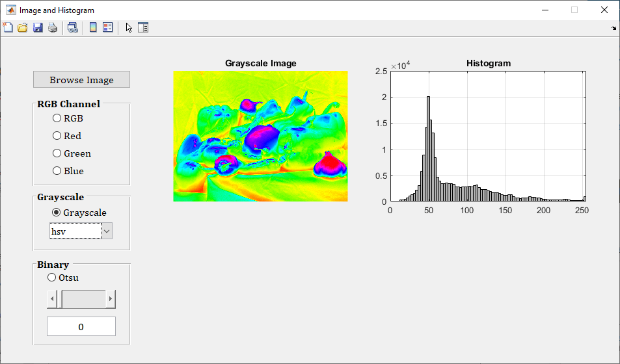Select the Green channel radio button
Screen dimensions: 620x364
click(57, 153)
